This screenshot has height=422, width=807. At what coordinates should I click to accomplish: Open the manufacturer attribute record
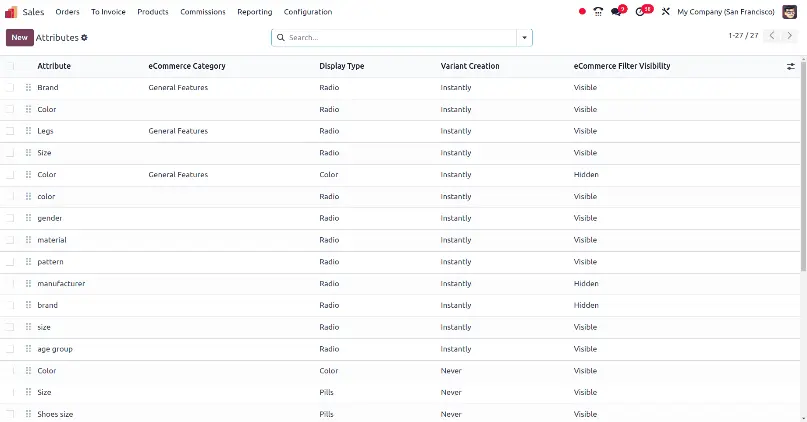pyautogui.click(x=61, y=284)
